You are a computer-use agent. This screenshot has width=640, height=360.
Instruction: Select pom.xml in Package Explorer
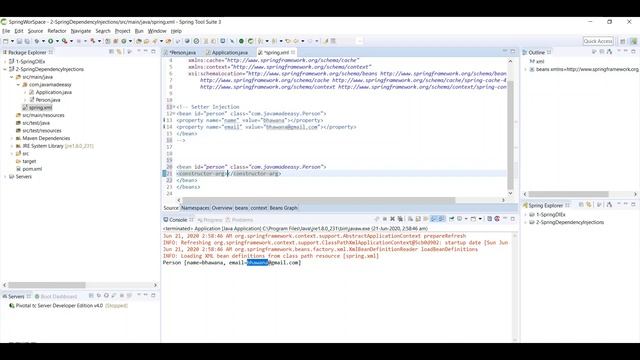click(32, 169)
